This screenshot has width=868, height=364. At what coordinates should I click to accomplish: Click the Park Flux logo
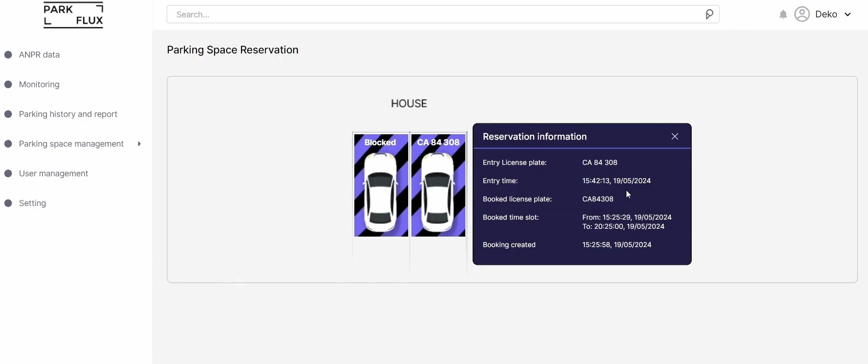click(73, 15)
